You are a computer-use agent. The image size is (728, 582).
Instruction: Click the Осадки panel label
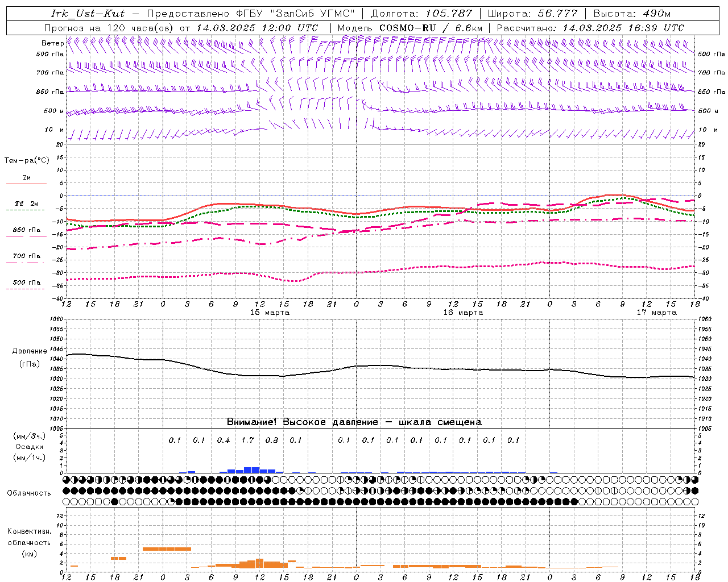pyautogui.click(x=30, y=447)
